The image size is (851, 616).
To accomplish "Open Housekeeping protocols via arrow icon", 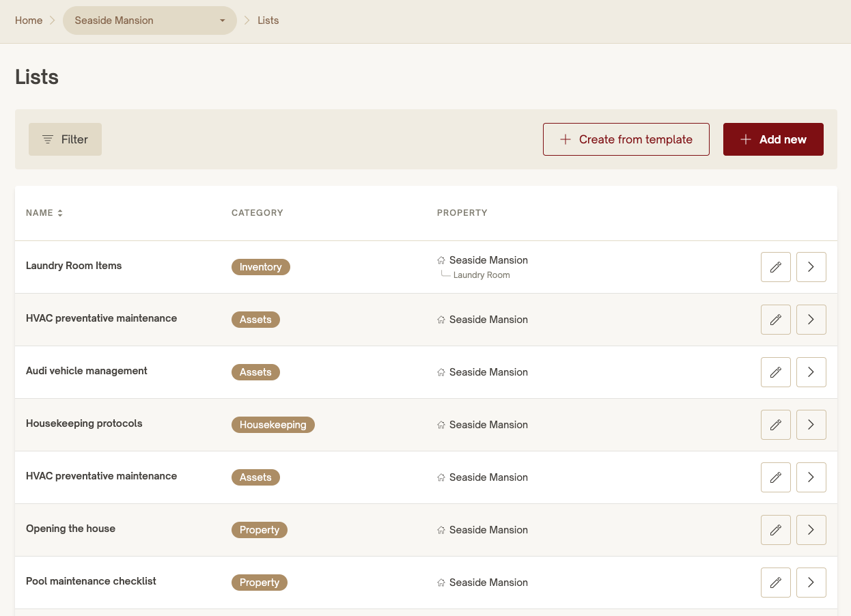I will tap(811, 425).
